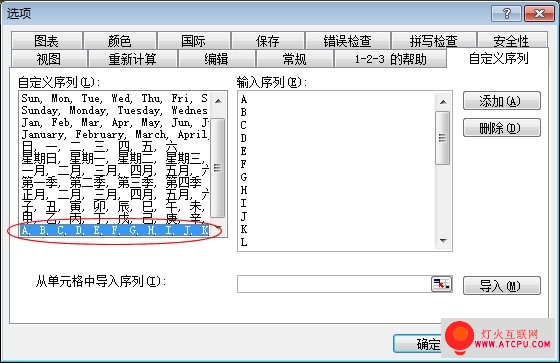Select the Sun, Mon, Tue list entry
Viewport: 560px width, 363px height.
pos(115,98)
